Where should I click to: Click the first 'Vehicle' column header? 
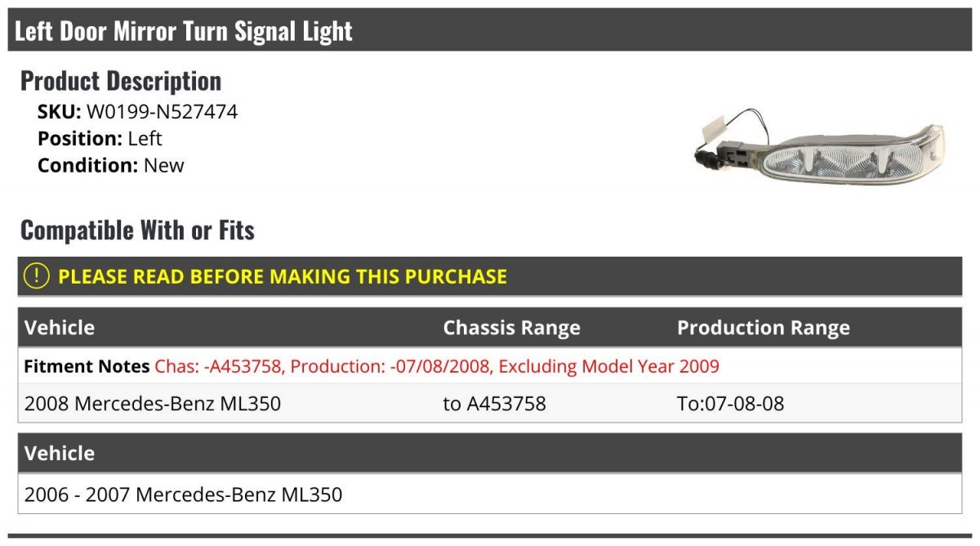pyautogui.click(x=60, y=328)
